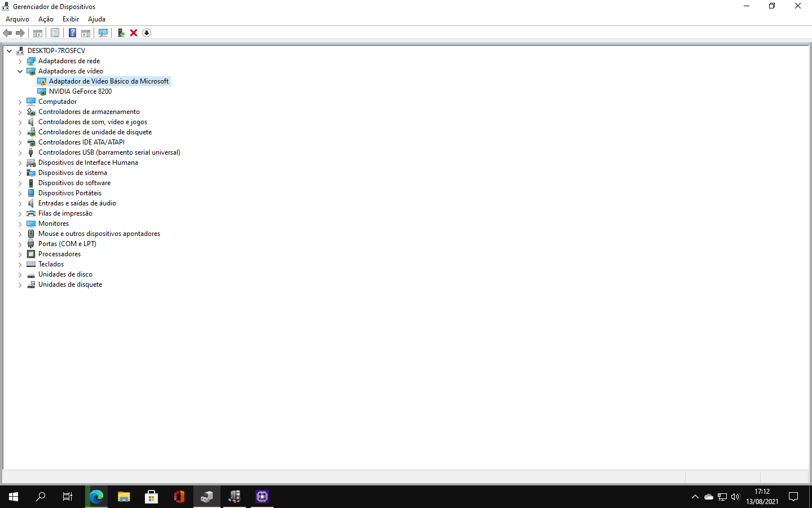Expand Controladores IDE ATA/ATAPI
Image resolution: width=812 pixels, height=508 pixels.
click(x=20, y=142)
